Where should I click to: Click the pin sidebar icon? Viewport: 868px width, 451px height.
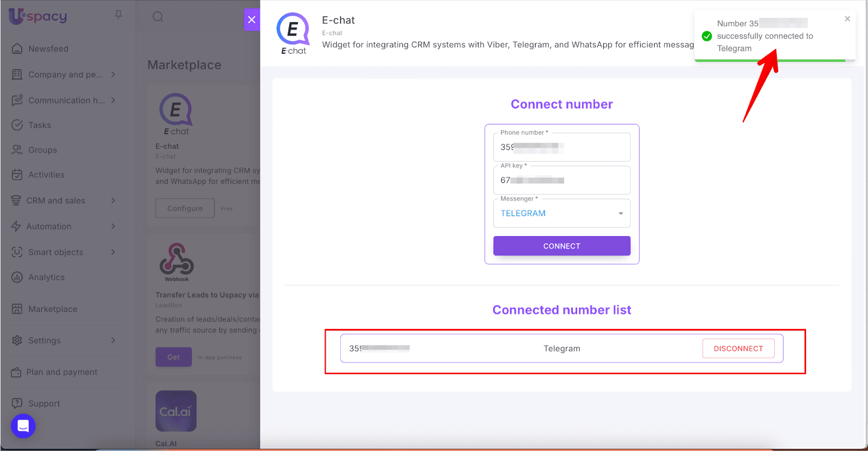tap(118, 15)
